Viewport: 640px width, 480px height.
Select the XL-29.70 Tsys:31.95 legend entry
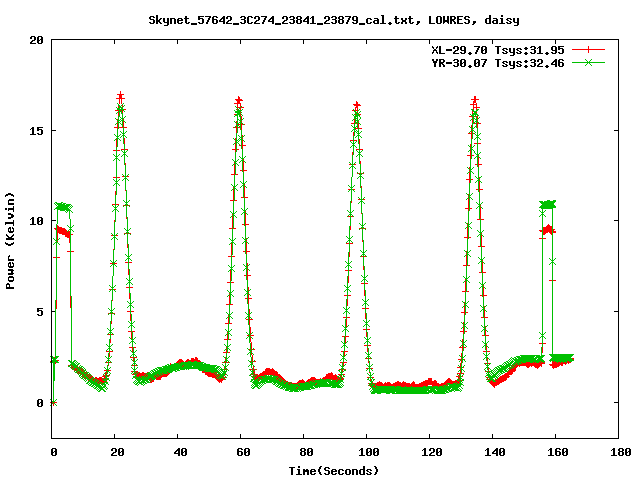click(498, 50)
